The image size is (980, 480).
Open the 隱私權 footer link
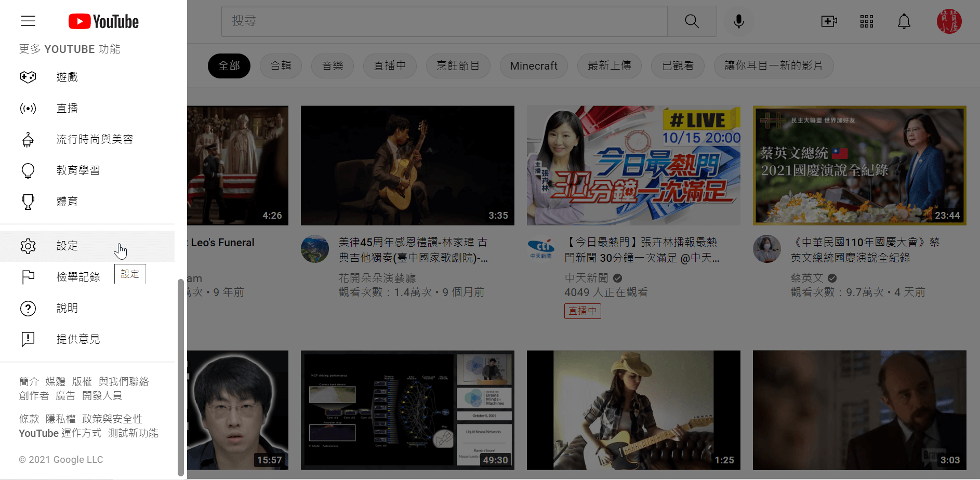pos(61,419)
